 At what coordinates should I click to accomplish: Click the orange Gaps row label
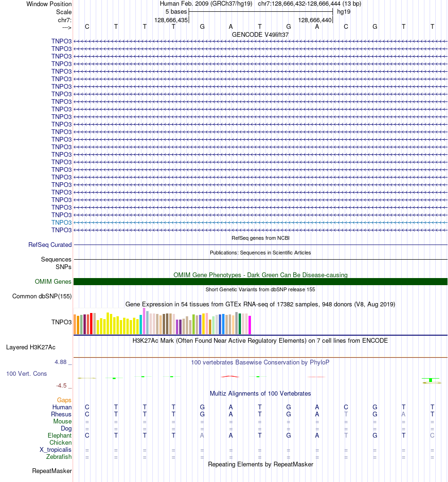click(x=64, y=400)
